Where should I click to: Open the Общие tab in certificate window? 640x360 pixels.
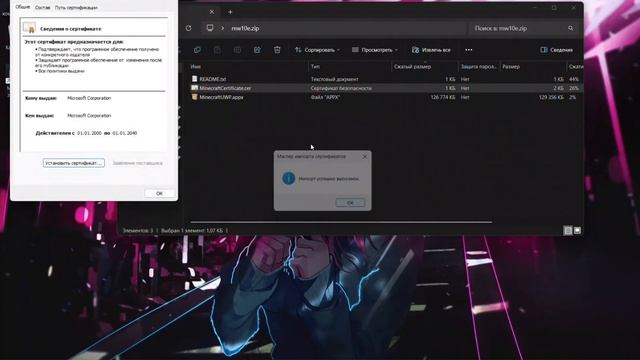tap(23, 7)
